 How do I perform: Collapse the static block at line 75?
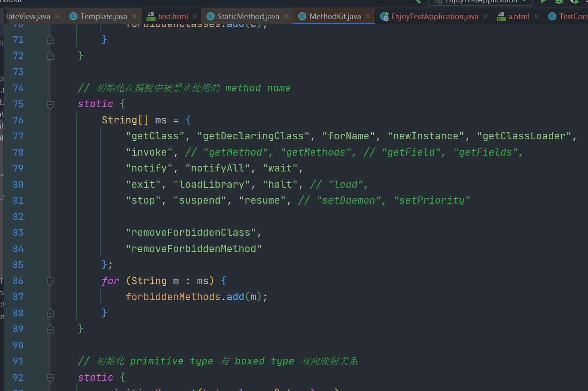(x=50, y=104)
